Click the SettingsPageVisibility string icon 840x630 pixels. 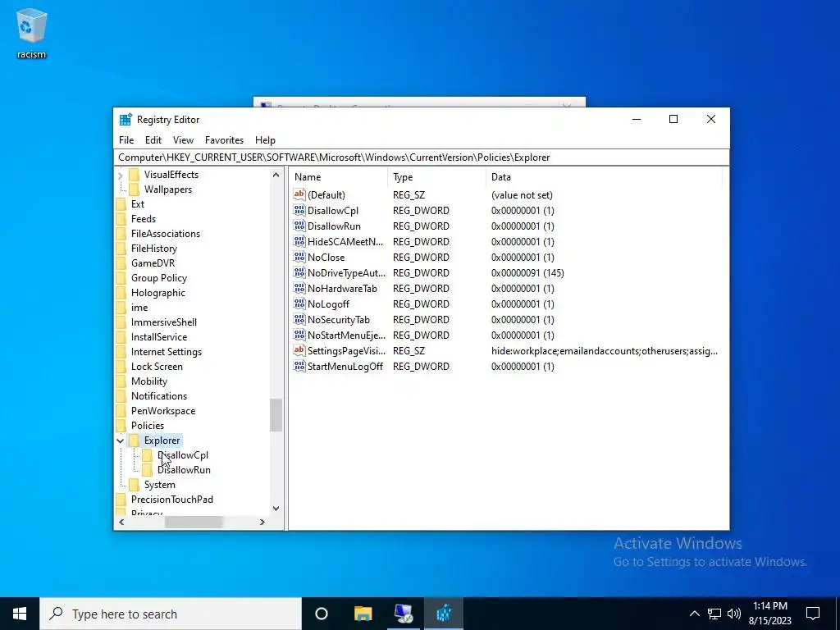coord(299,350)
